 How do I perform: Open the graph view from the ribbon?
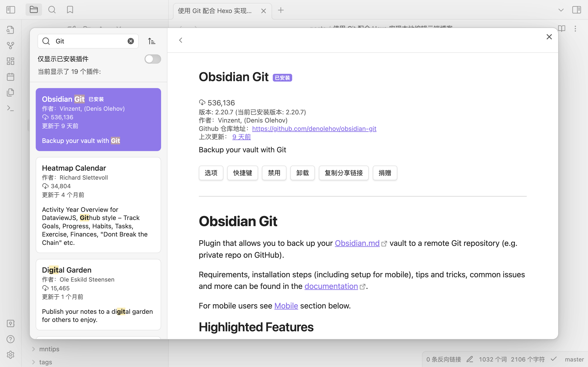click(x=10, y=45)
